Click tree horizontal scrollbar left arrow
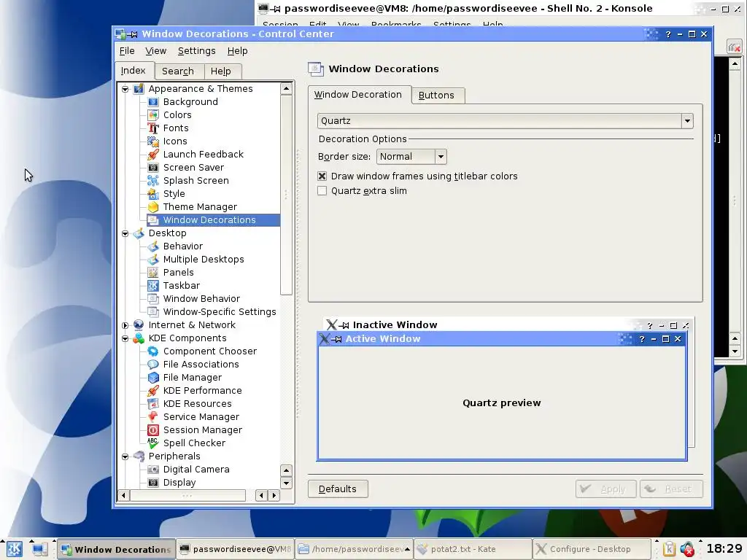The height and width of the screenshot is (560, 747). point(123,496)
